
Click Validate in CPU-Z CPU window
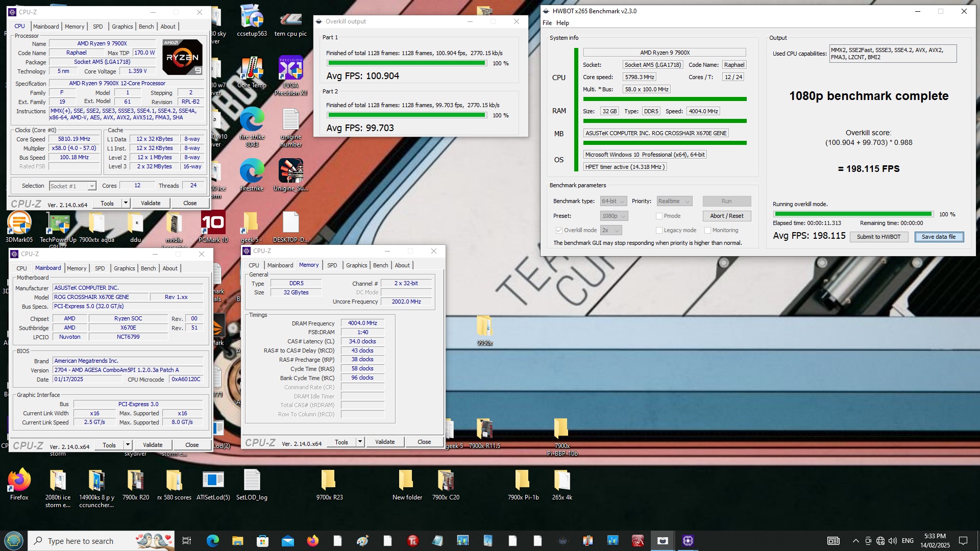coord(151,203)
